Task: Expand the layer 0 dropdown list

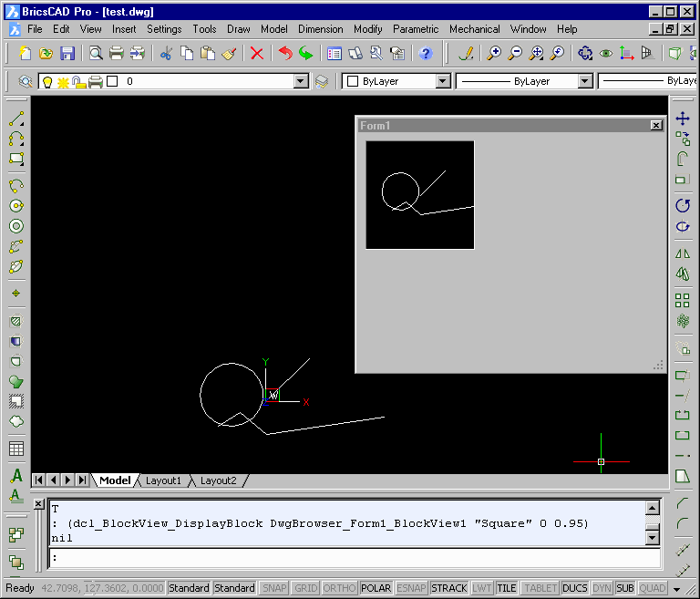Action: [301, 81]
